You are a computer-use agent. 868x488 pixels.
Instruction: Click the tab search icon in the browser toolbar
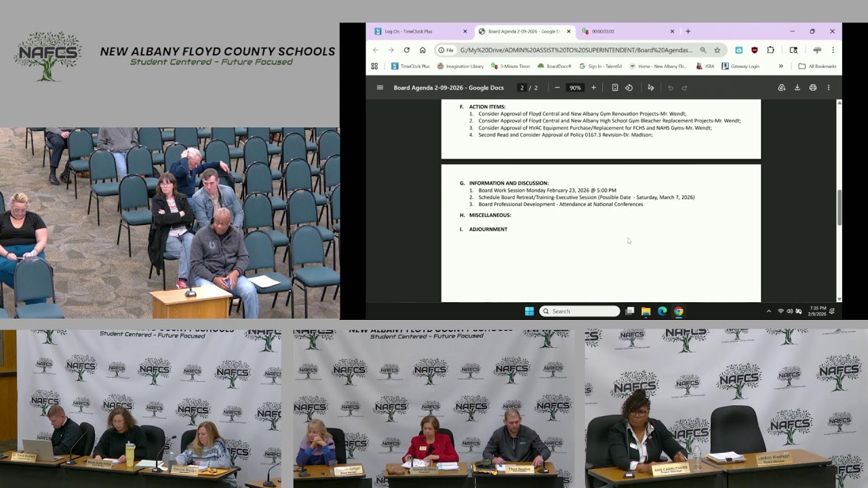(x=793, y=50)
